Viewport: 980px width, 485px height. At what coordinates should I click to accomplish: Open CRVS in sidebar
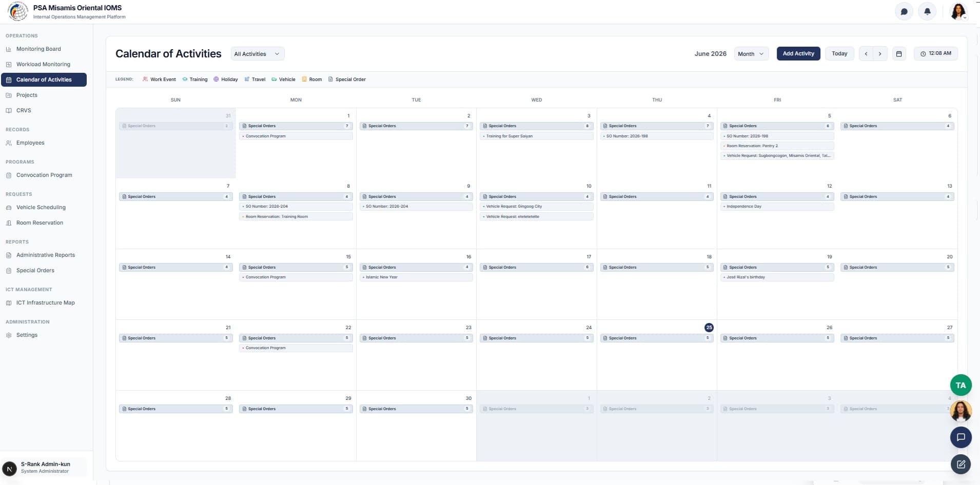point(44,111)
